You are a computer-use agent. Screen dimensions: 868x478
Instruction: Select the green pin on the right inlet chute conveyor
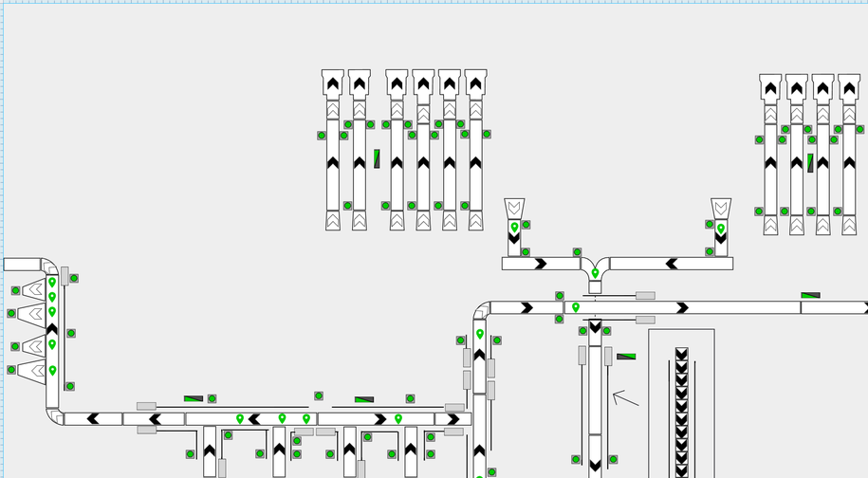pos(721,229)
